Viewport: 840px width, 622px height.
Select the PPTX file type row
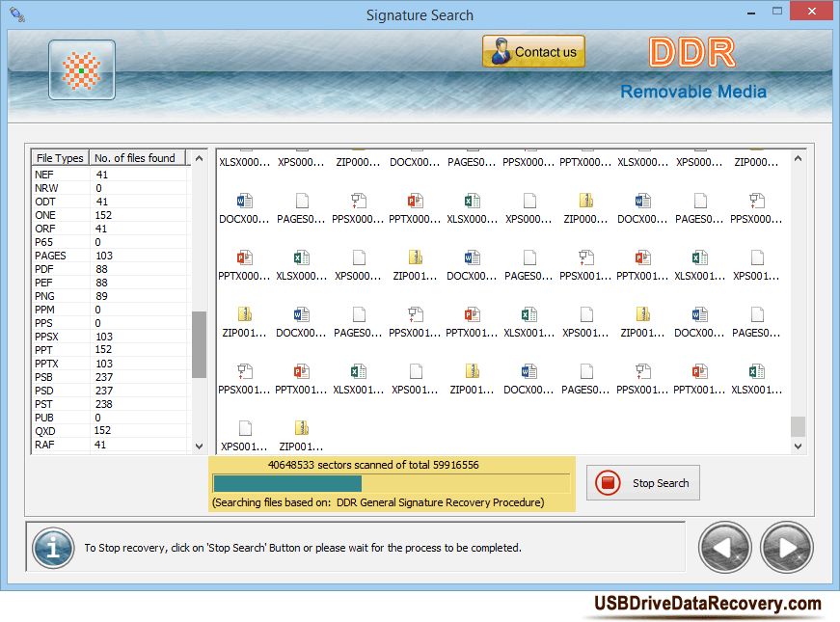pyautogui.click(x=110, y=364)
